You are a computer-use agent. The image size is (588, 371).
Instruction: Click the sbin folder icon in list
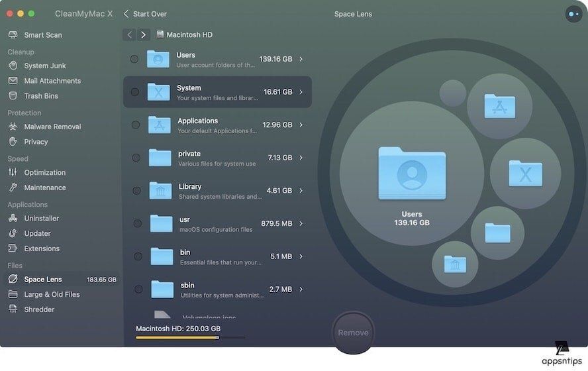coord(162,290)
